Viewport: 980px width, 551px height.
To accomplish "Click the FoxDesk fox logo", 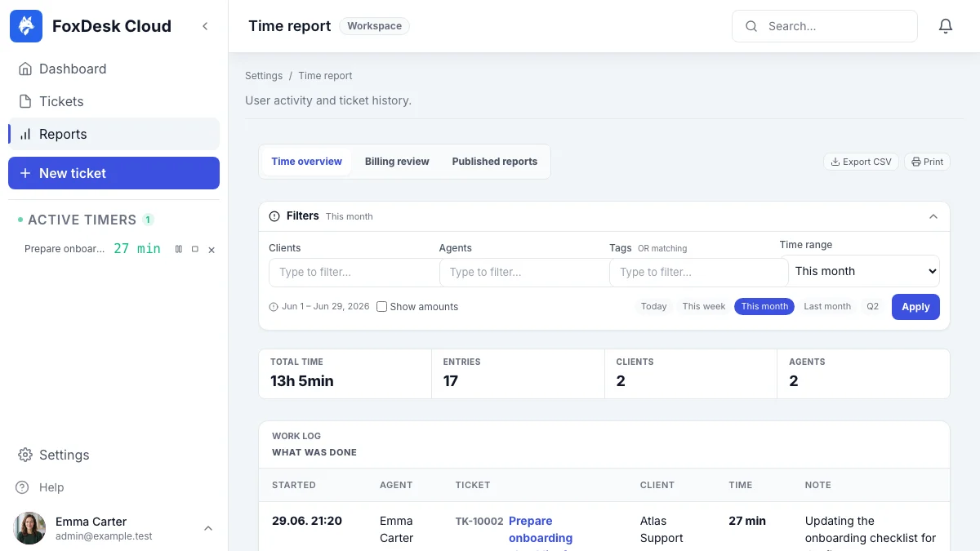I will [x=26, y=26].
